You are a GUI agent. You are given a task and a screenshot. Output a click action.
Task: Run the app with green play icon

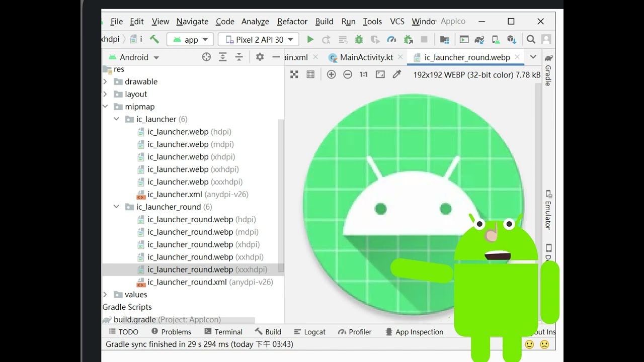click(310, 39)
